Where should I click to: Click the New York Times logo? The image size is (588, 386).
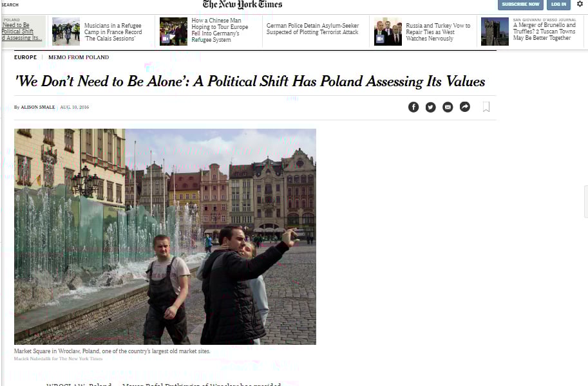pyautogui.click(x=242, y=5)
